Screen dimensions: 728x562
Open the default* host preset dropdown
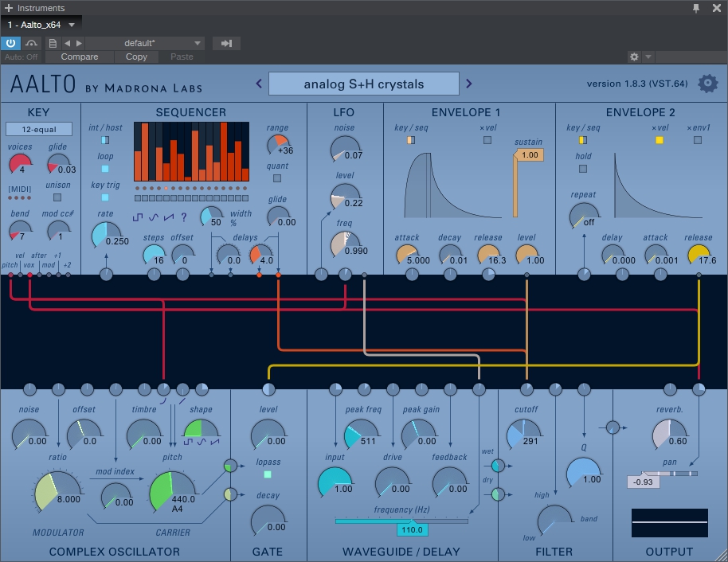[145, 43]
